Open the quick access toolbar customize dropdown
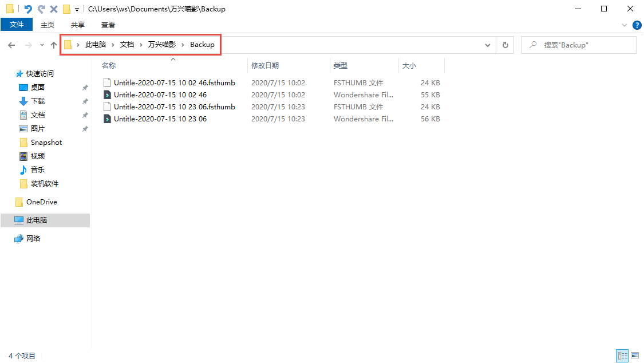The height and width of the screenshot is (363, 644). pos(77,9)
